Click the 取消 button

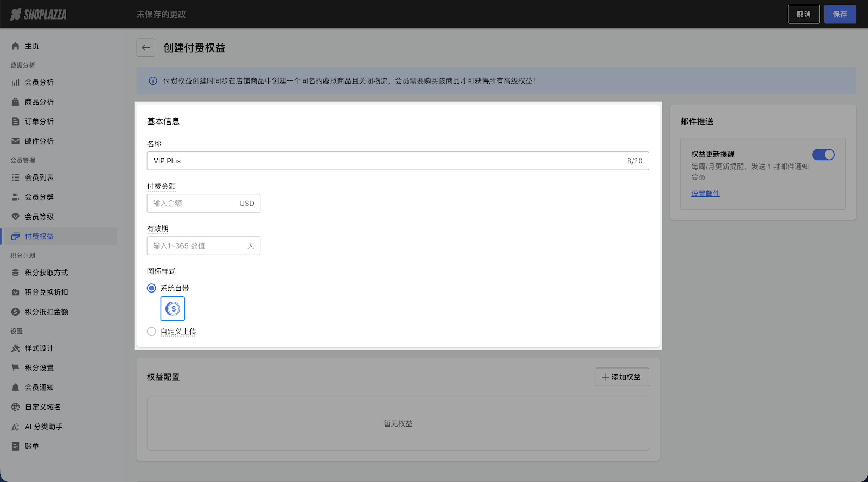tap(803, 14)
